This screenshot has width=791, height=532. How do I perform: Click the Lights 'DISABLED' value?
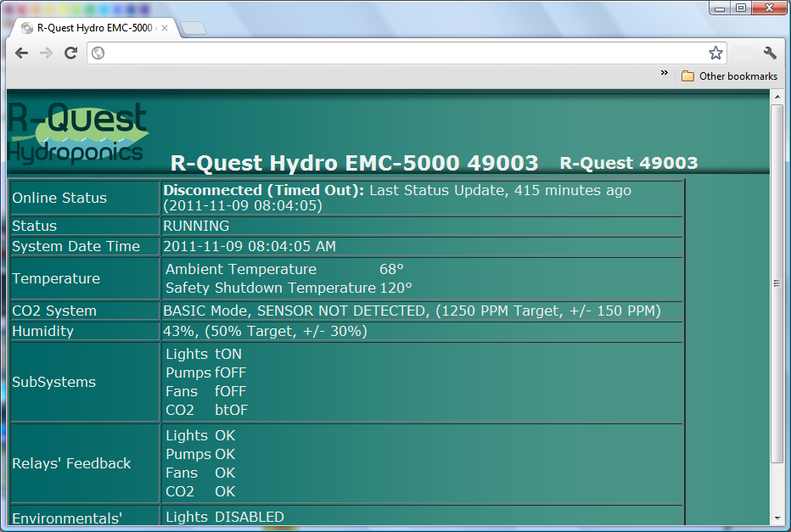click(250, 517)
